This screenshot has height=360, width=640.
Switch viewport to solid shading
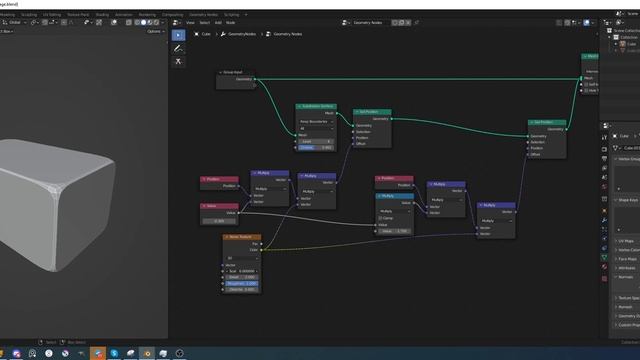point(143,22)
